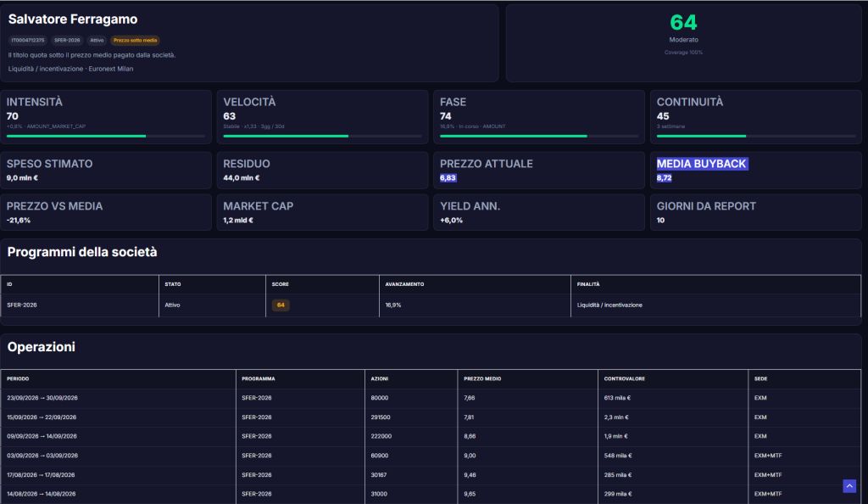Select the period 14/08/2026 → 14/08/2026

pyautogui.click(x=41, y=494)
